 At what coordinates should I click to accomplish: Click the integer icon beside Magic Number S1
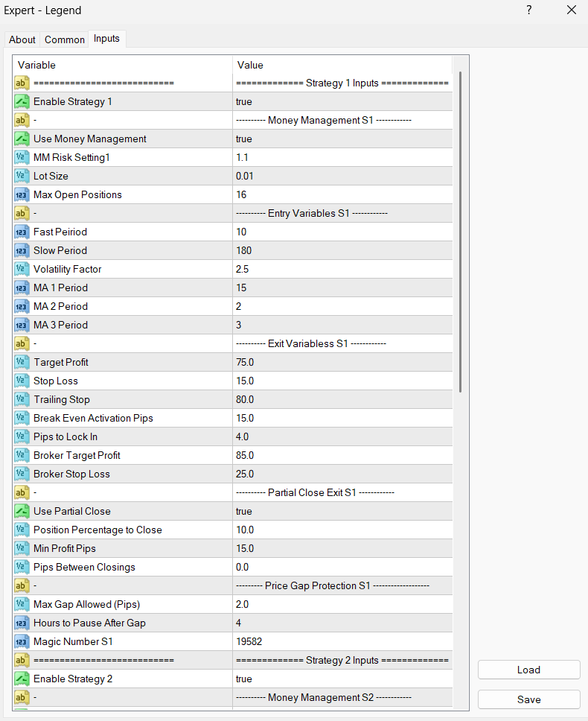[22, 641]
